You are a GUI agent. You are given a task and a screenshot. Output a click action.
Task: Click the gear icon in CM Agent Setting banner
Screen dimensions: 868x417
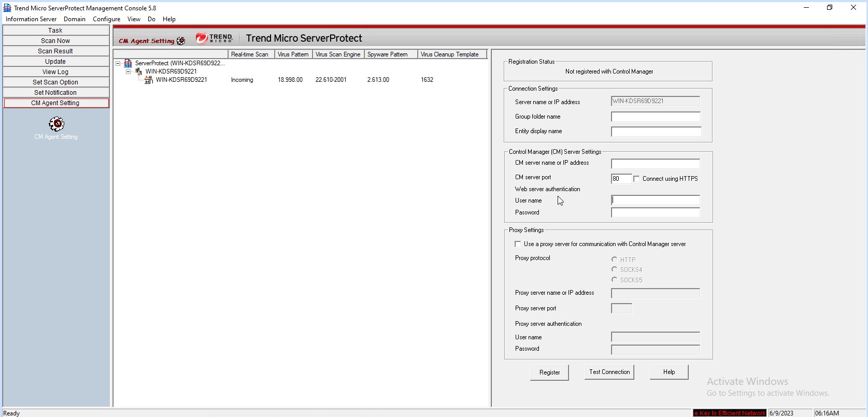coord(181,41)
